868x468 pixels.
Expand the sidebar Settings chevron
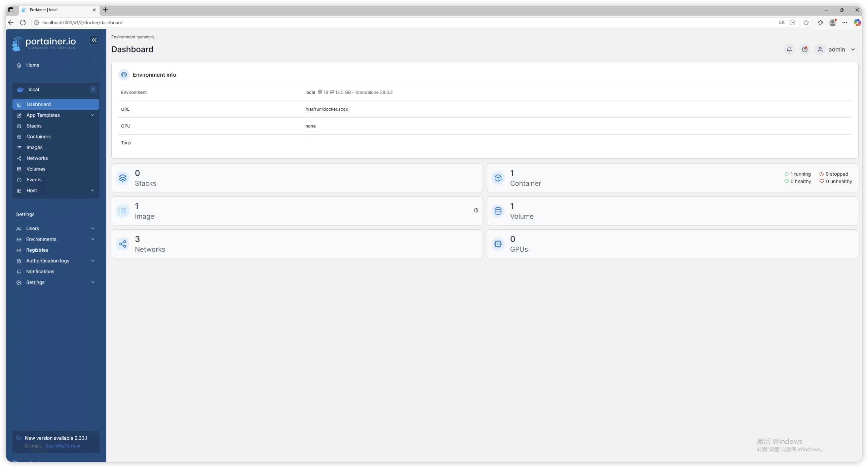point(93,282)
